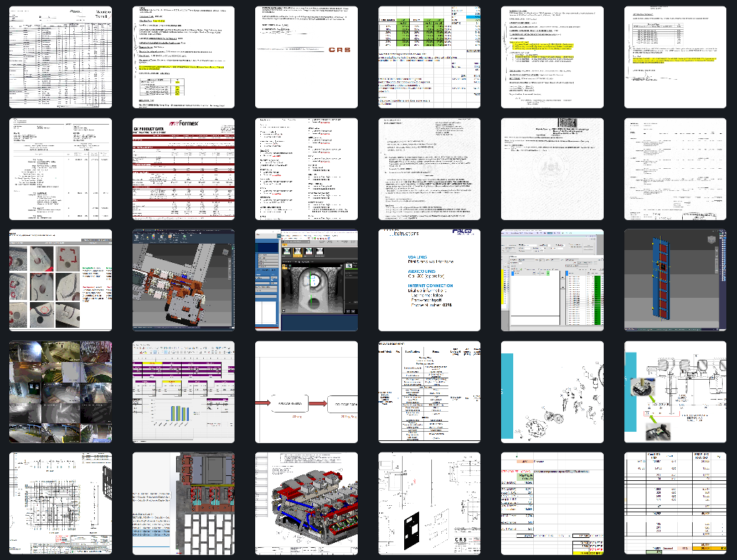Open the drawing thumbnail with black panel
This screenshot has height=560, width=737.
[x=429, y=503]
